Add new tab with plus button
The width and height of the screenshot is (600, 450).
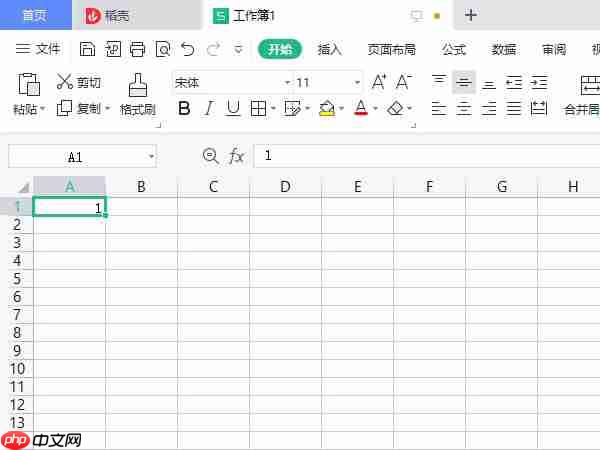(471, 15)
